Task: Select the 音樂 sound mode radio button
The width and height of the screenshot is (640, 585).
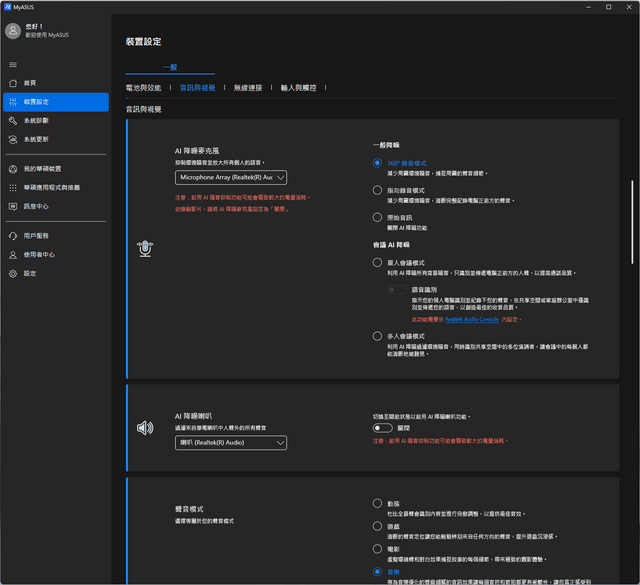Action: [x=377, y=572]
